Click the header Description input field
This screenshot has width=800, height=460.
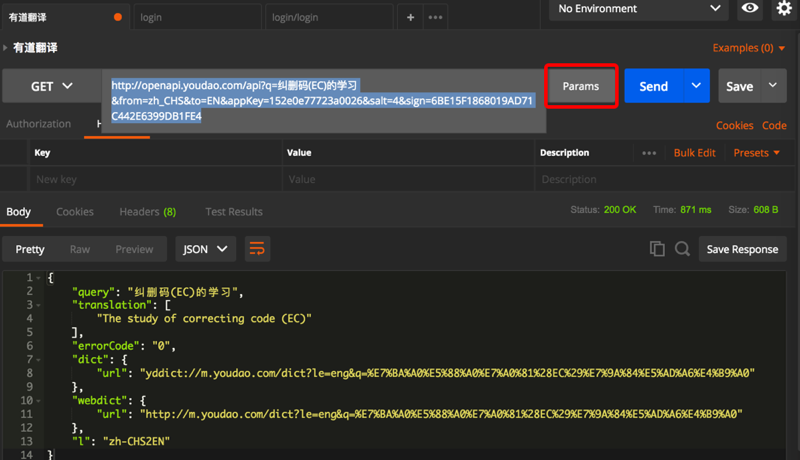pos(663,179)
